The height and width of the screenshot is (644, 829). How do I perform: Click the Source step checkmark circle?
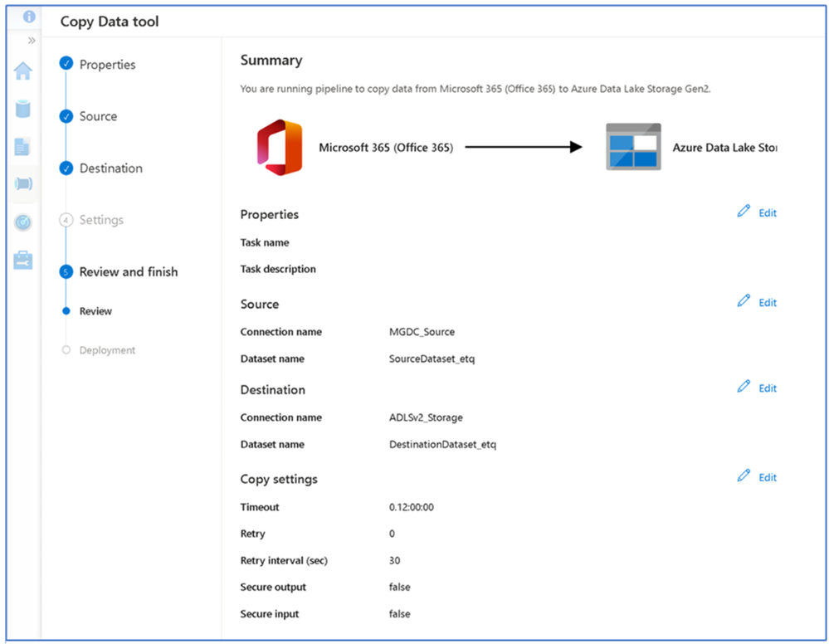pyautogui.click(x=66, y=116)
